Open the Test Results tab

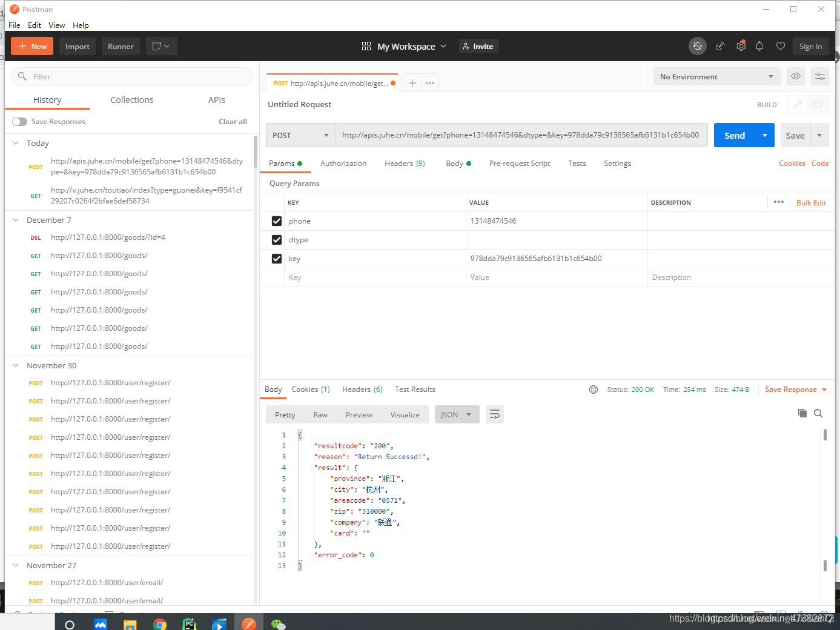pos(415,390)
